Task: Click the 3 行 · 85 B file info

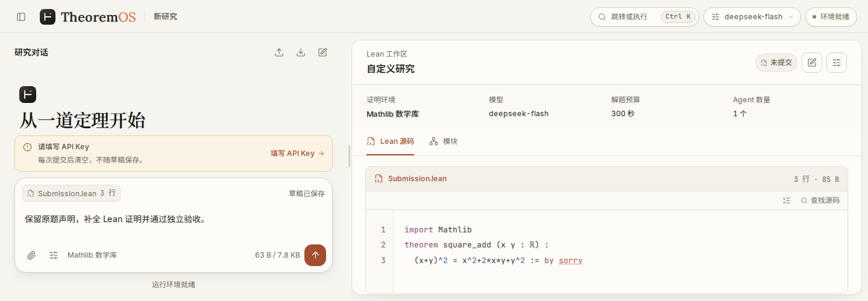Action: tap(816, 179)
